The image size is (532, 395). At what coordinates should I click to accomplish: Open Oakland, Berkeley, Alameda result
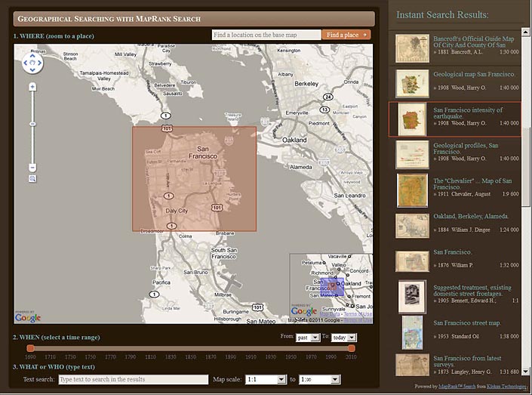pos(471,216)
